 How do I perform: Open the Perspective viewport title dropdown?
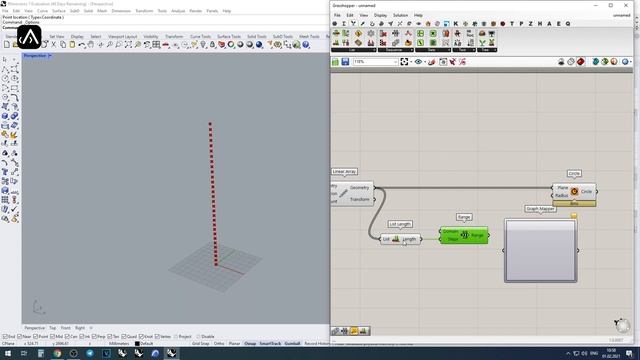click(49, 56)
